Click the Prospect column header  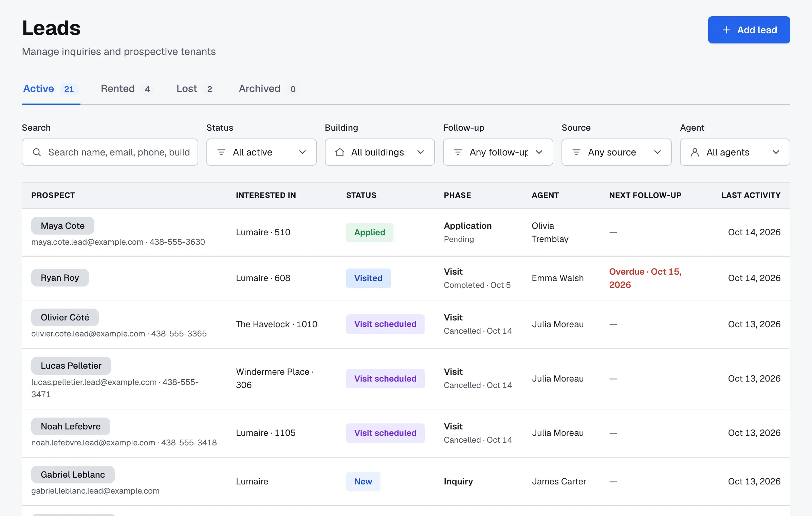pos(53,195)
